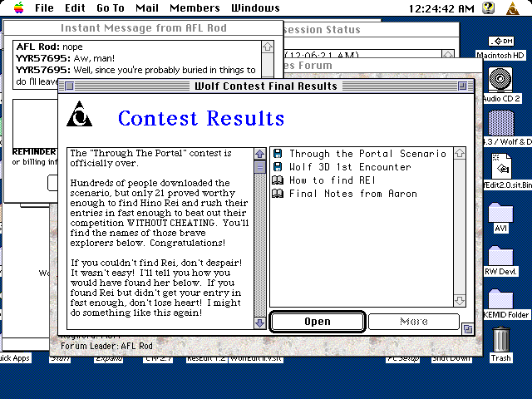The height and width of the screenshot is (399, 532).
Task: Click the Contest Results heading
Action: tap(201, 118)
